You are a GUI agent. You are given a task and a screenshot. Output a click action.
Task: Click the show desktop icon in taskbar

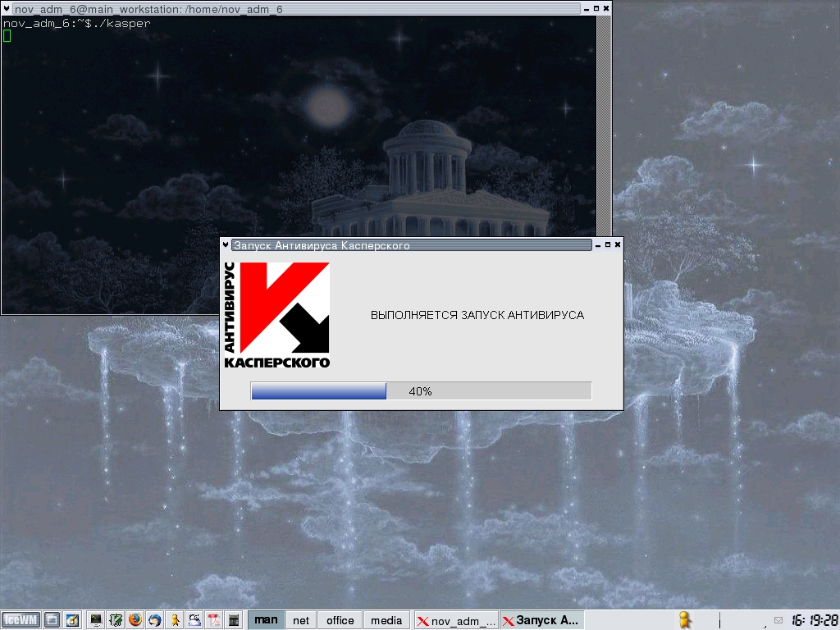[52, 620]
